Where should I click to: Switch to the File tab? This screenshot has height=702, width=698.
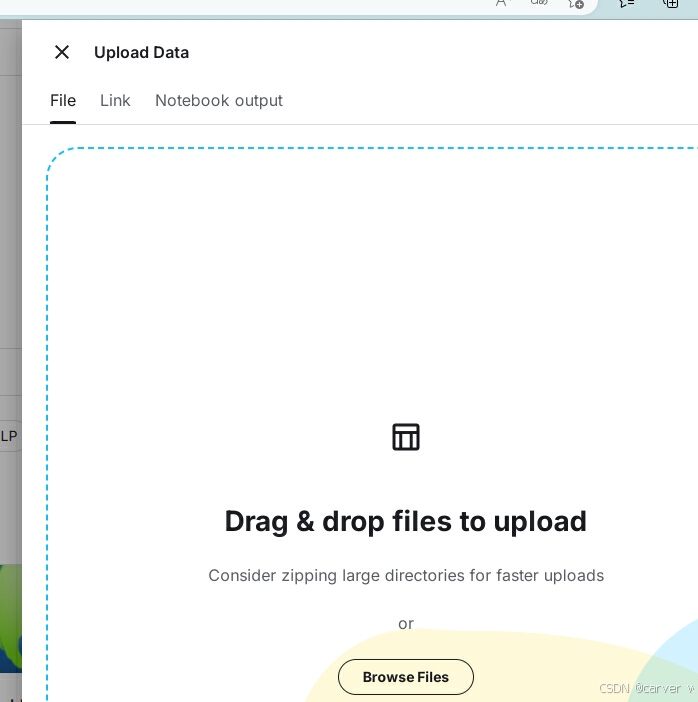(63, 101)
